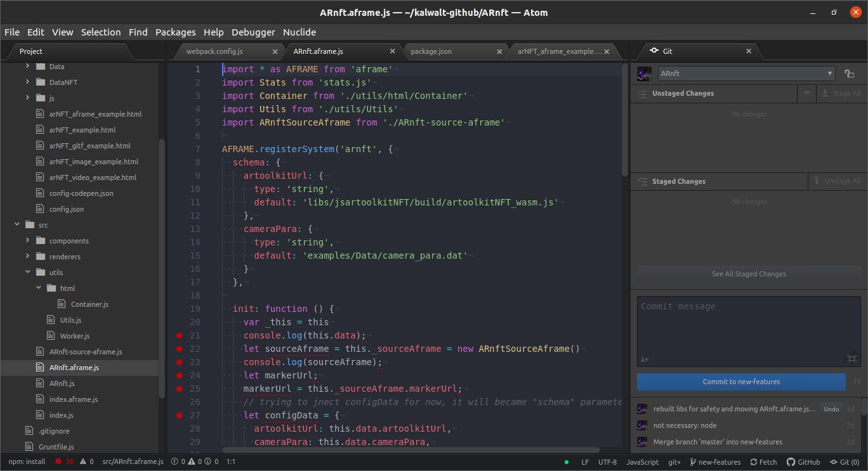Click the lock icon beside the ARnft repository selector

pos(849,74)
